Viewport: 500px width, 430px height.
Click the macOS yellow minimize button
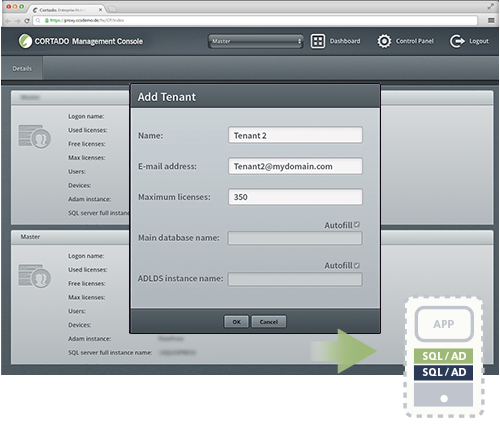tap(15, 6)
